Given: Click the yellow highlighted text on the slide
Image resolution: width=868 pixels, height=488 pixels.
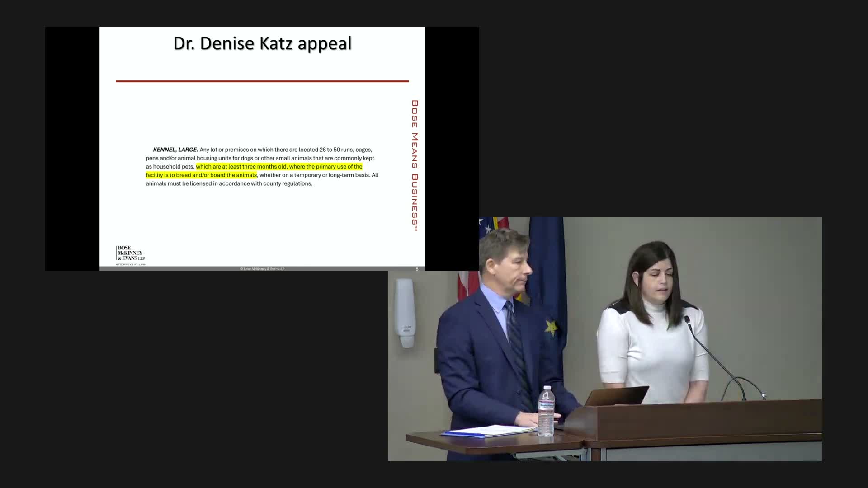Looking at the screenshot, I should (278, 167).
